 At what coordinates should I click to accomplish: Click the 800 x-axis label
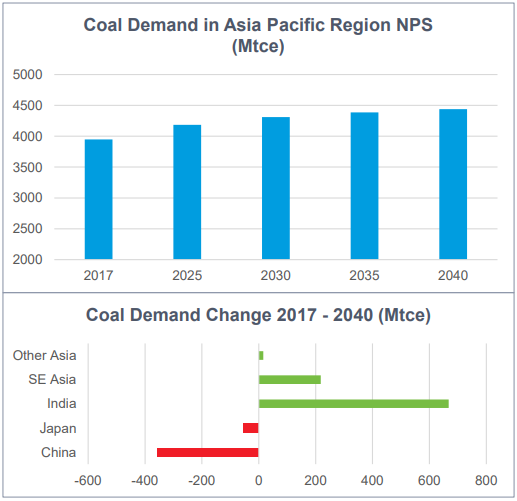(486, 481)
